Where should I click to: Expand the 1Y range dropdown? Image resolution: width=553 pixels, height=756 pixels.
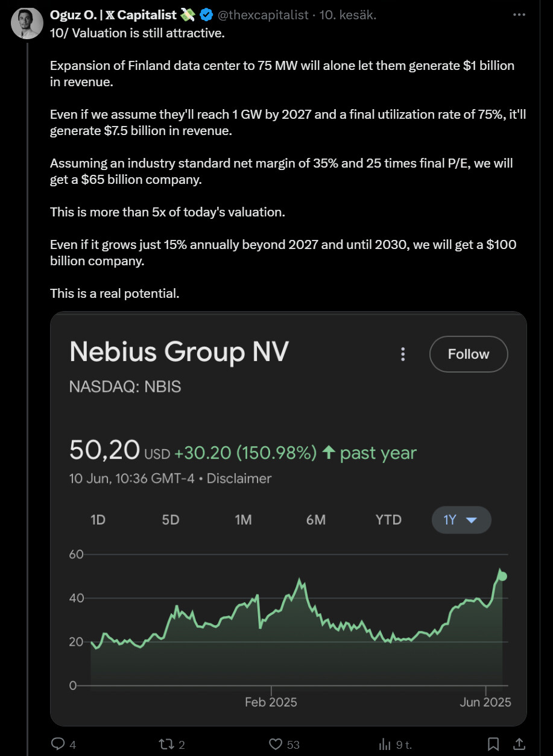pyautogui.click(x=461, y=520)
